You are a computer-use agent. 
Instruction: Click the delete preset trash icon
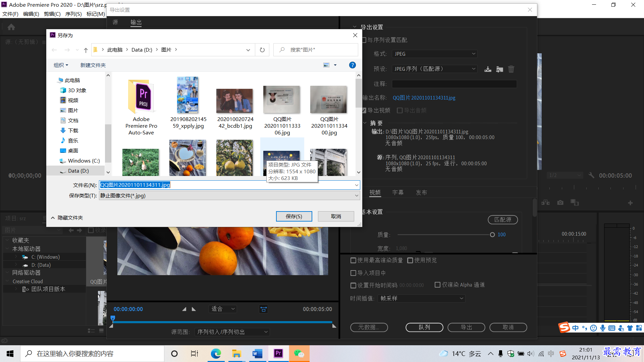point(511,69)
